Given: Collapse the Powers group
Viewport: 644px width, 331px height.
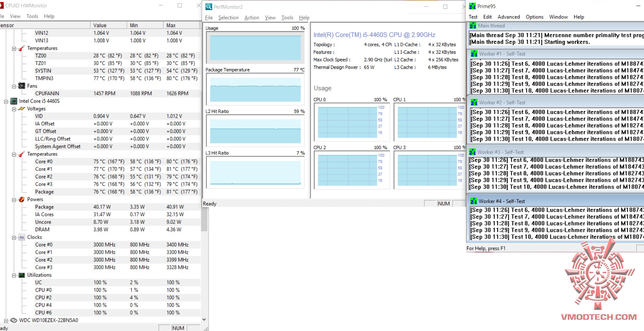Looking at the screenshot, I should tap(14, 200).
